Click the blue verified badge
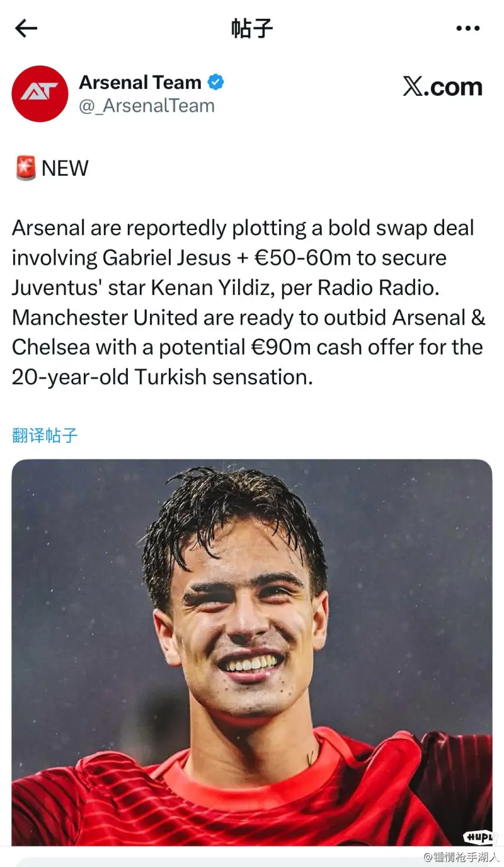This screenshot has width=504, height=867. tap(216, 83)
